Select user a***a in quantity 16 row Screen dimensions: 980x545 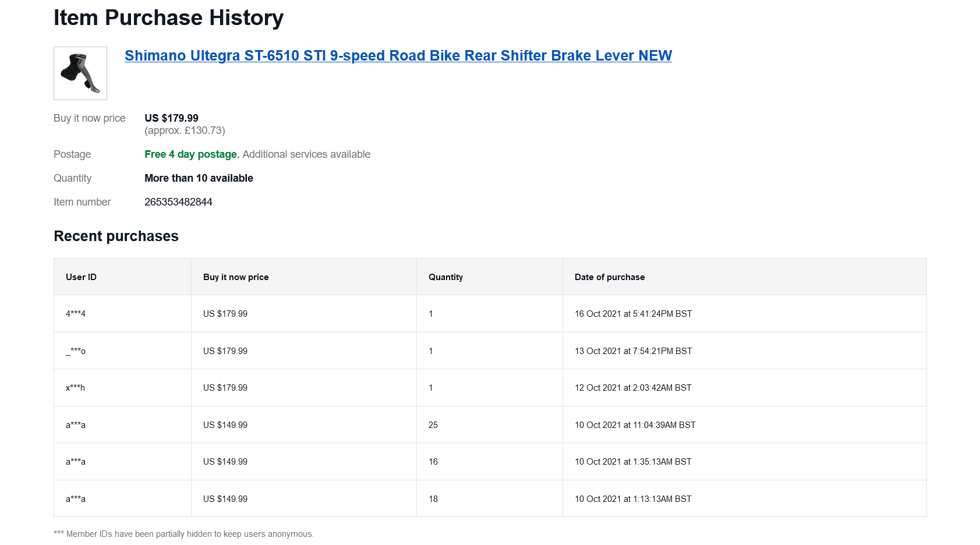coord(76,462)
